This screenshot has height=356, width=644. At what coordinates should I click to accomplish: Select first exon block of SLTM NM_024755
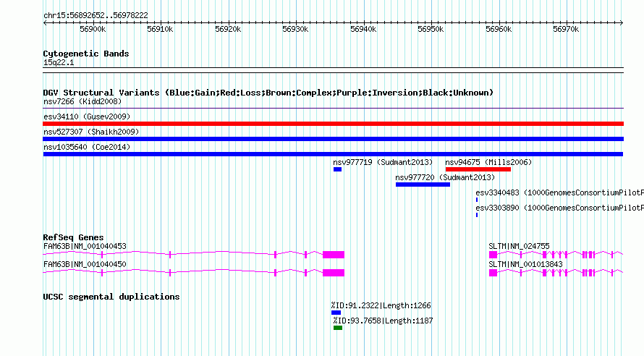coord(493,255)
